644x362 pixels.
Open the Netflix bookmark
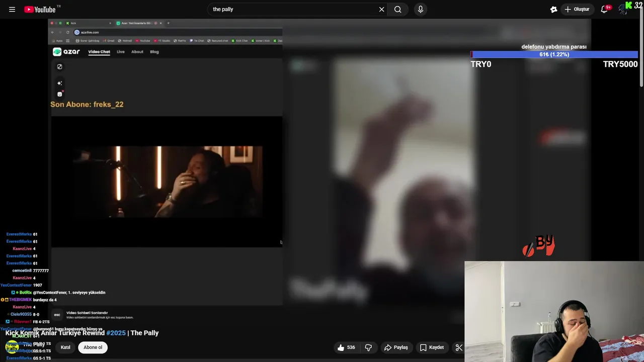pos(180,41)
